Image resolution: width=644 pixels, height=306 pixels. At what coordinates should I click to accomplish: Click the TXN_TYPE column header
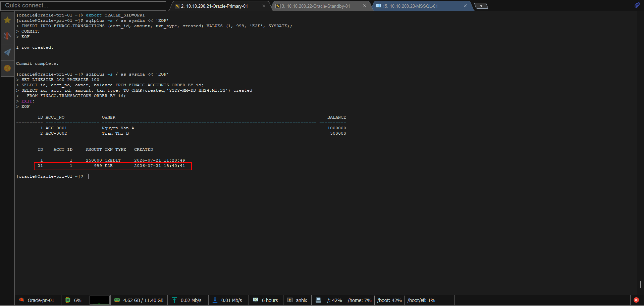[115, 149]
